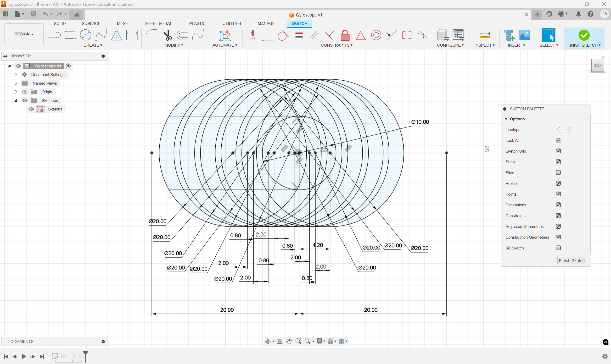Image resolution: width=611 pixels, height=364 pixels.
Task: Collapse the Sketches folder node
Action: click(x=16, y=100)
